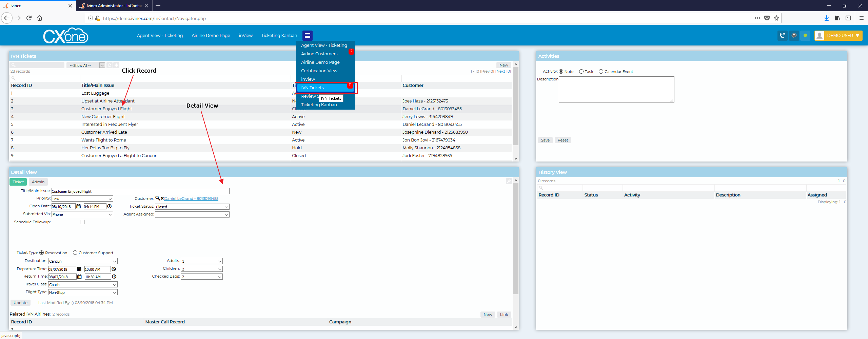
Task: Select IVN Tickets in the dropdown menu
Action: tap(325, 88)
